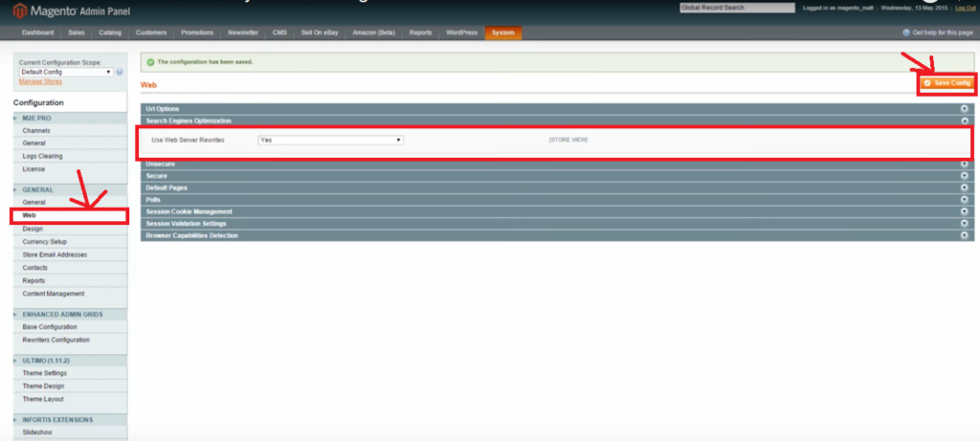Viewport: 980px width, 441px height.
Task: Click the Url Options section header
Action: click(557, 109)
